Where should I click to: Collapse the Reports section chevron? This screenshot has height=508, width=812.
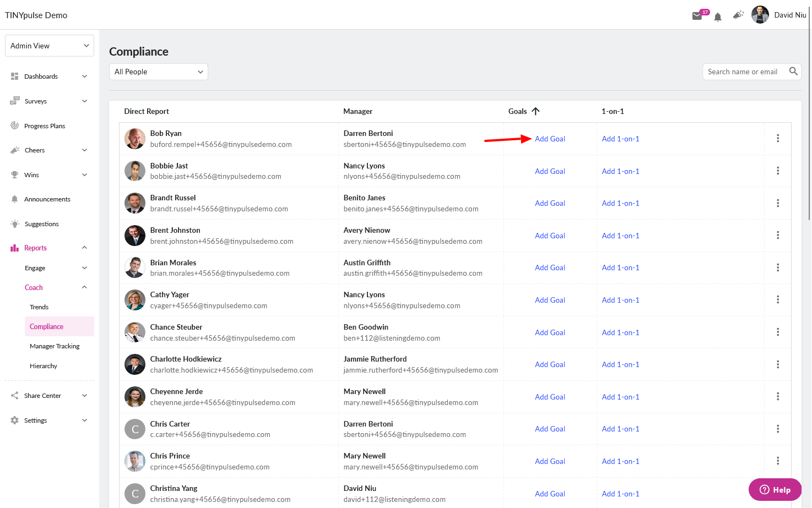click(x=85, y=248)
